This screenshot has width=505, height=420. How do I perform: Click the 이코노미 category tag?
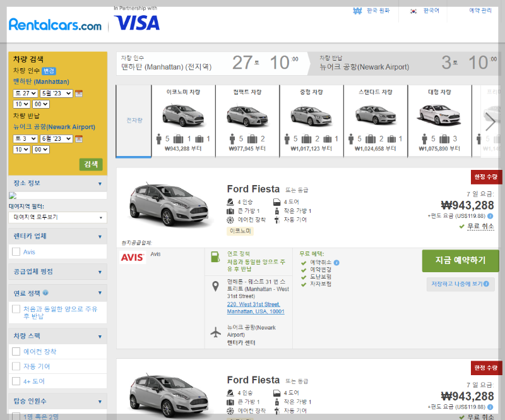[241, 231]
